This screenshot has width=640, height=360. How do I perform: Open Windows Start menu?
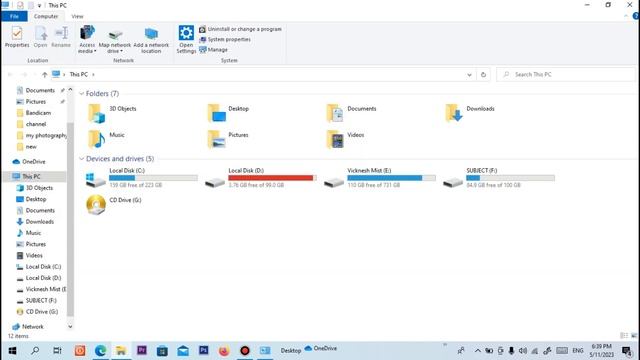(12, 351)
